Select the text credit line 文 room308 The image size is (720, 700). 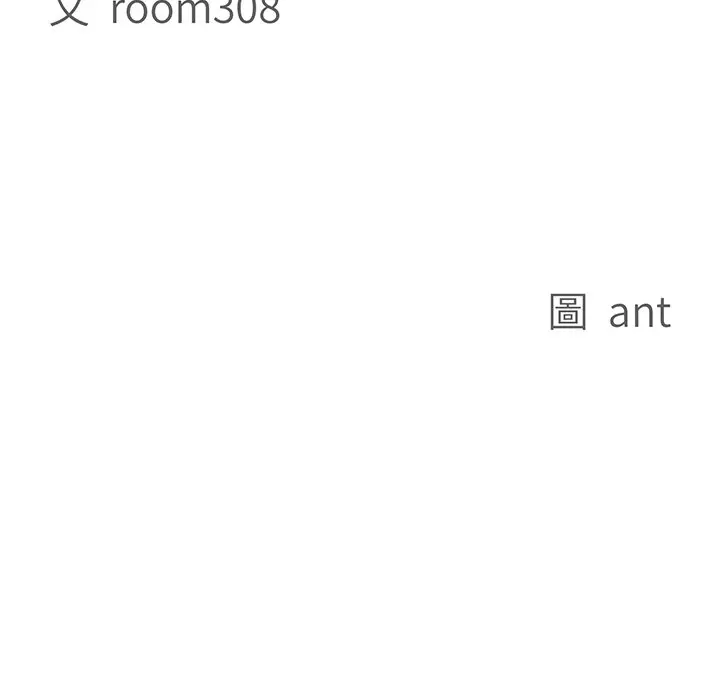165,12
